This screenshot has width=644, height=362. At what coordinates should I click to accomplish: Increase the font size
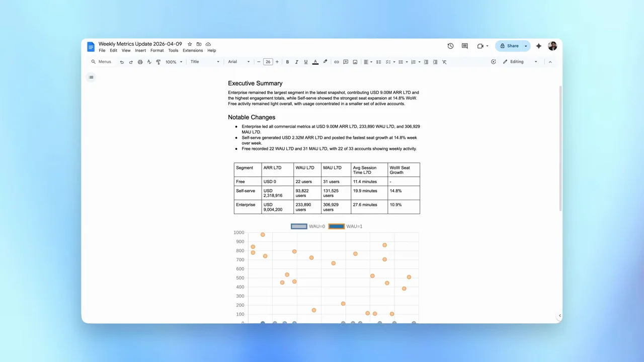277,62
